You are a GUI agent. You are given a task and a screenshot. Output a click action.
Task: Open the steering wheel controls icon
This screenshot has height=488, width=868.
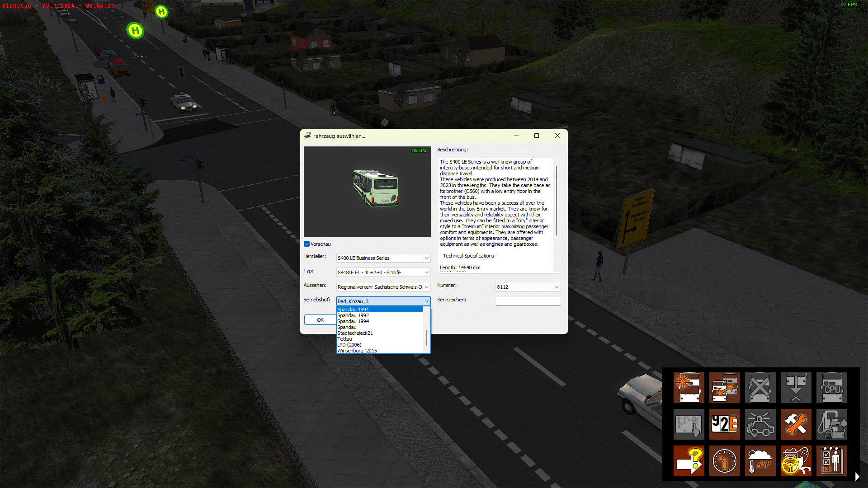point(796,461)
